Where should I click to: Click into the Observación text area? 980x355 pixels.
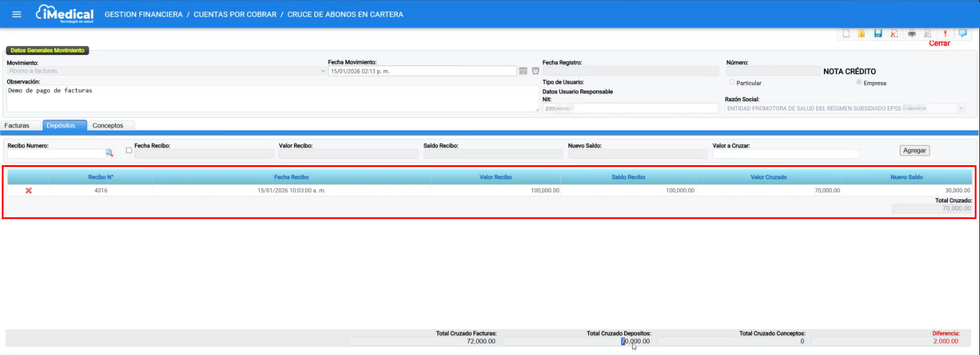pos(272,98)
